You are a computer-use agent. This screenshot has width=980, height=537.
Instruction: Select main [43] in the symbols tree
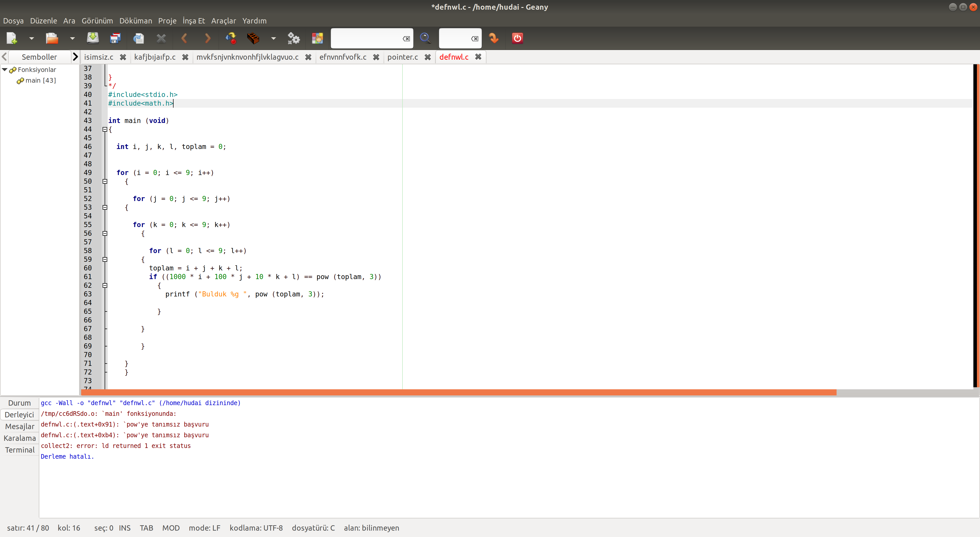click(40, 80)
